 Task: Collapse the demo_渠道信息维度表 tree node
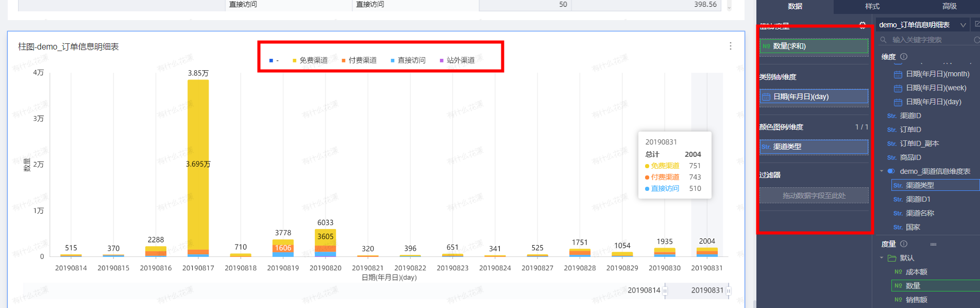click(882, 171)
